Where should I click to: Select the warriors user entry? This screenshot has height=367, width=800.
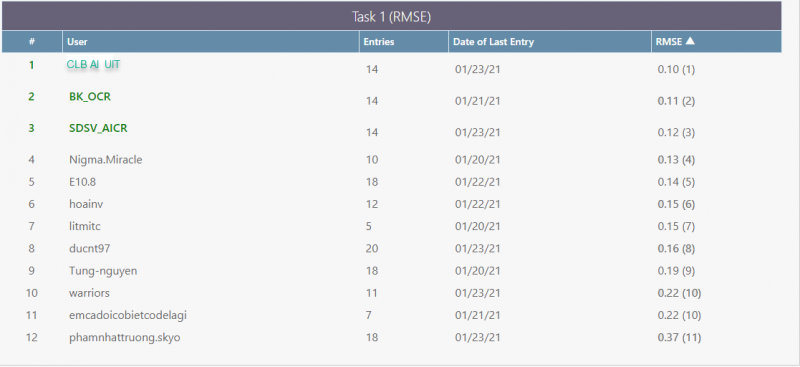[x=89, y=293]
